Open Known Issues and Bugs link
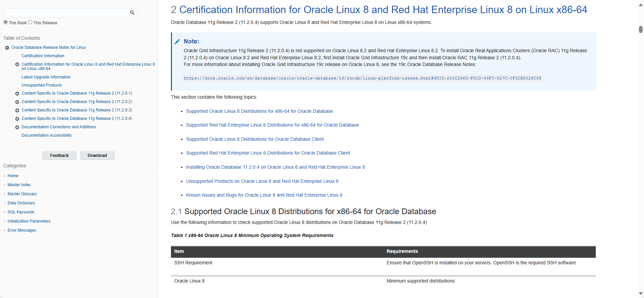The width and height of the screenshot is (644, 298). tap(264, 195)
